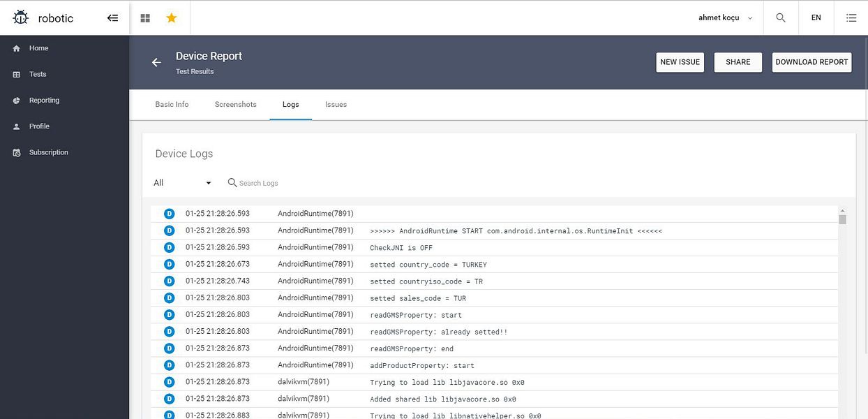868x419 pixels.
Task: Click the D badge on the country_code TURKEY row
Action: pos(169,264)
